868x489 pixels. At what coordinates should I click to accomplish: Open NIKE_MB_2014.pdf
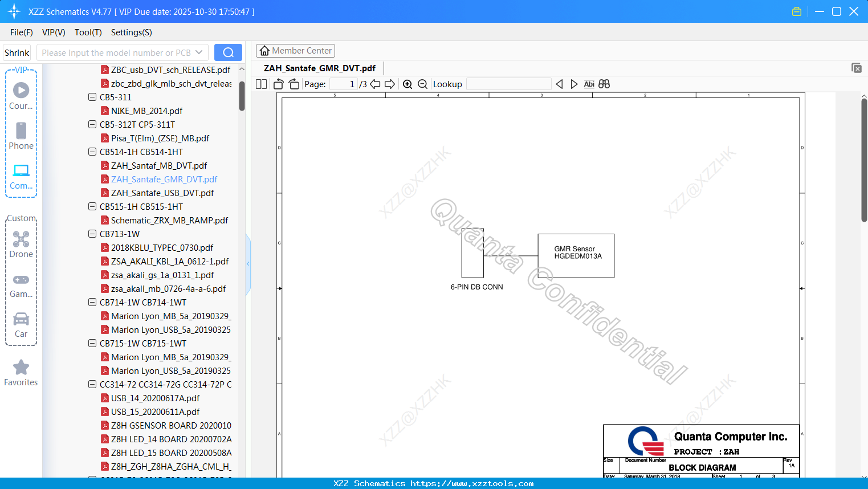(146, 111)
